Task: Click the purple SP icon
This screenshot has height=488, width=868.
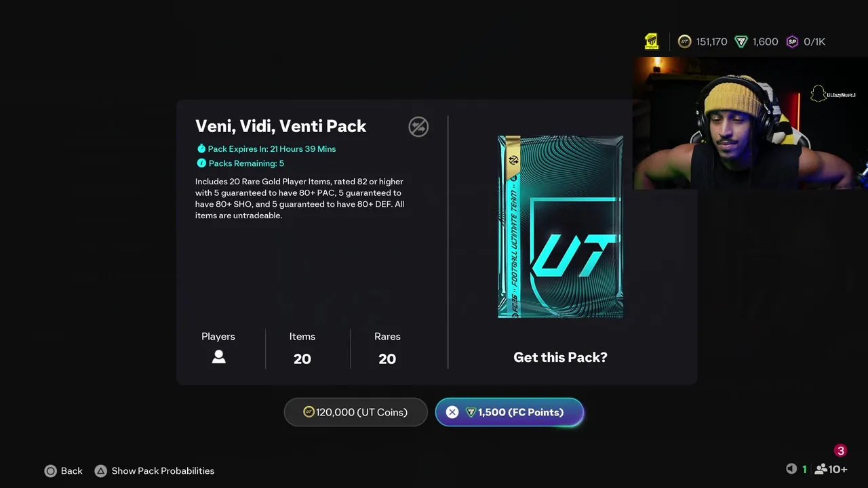Action: click(792, 41)
